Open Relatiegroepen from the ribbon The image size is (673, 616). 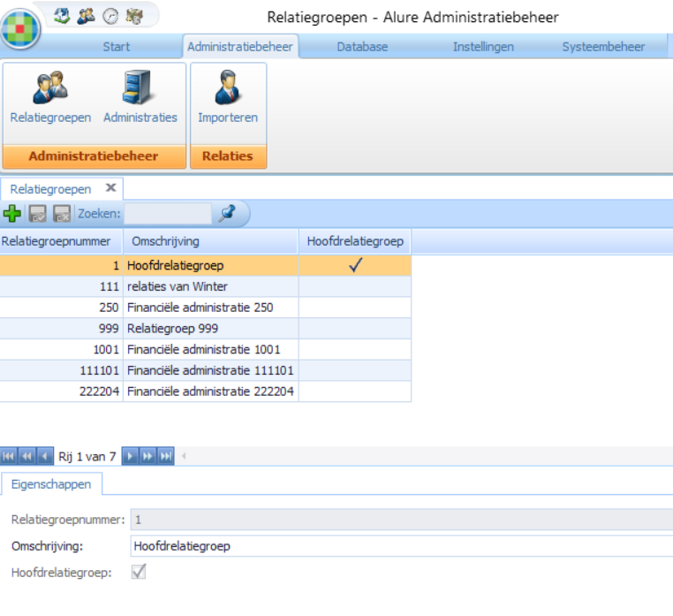(50, 98)
